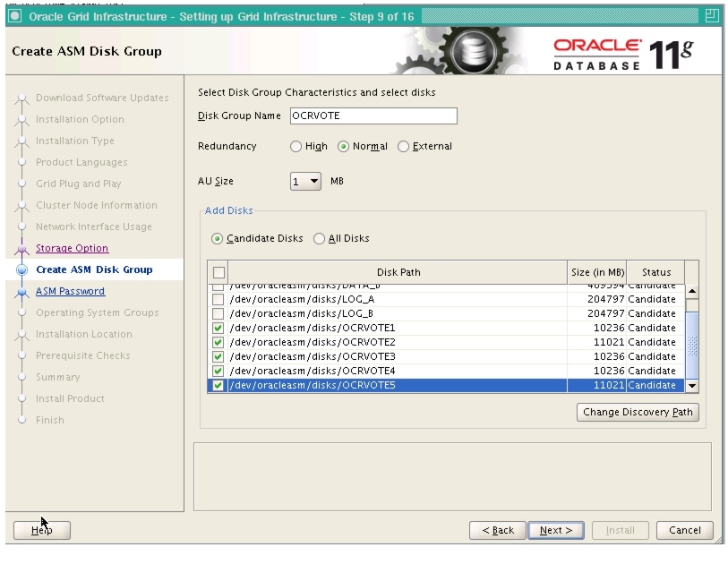Click the Candidate status cell for OCRVOTE3

coord(655,357)
